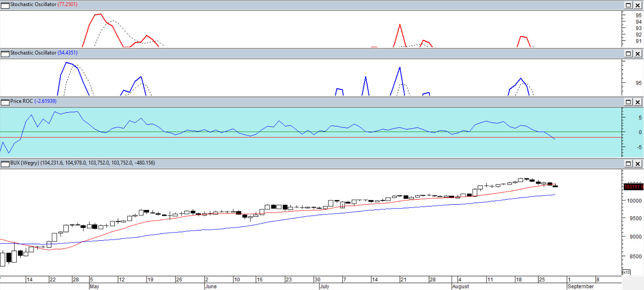Click the panel icon beside the red Stochastic Oscillator title
The height and width of the screenshot is (290, 644).
pyautogui.click(x=5, y=5)
